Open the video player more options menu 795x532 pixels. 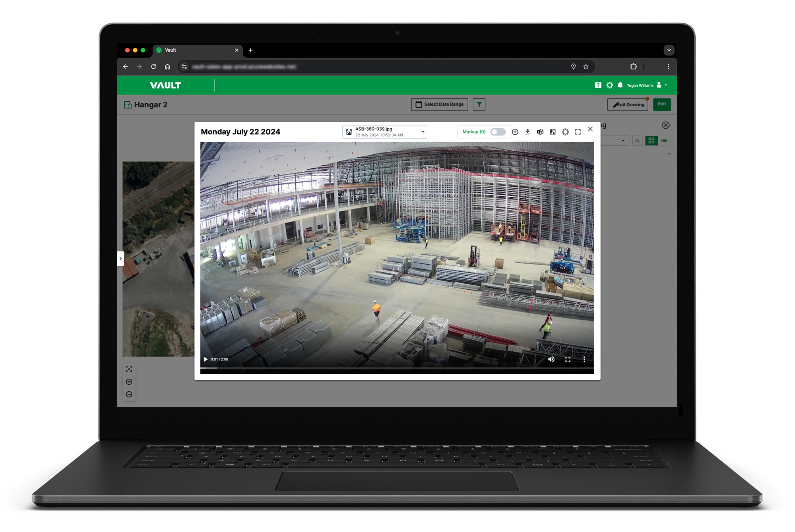tap(584, 359)
